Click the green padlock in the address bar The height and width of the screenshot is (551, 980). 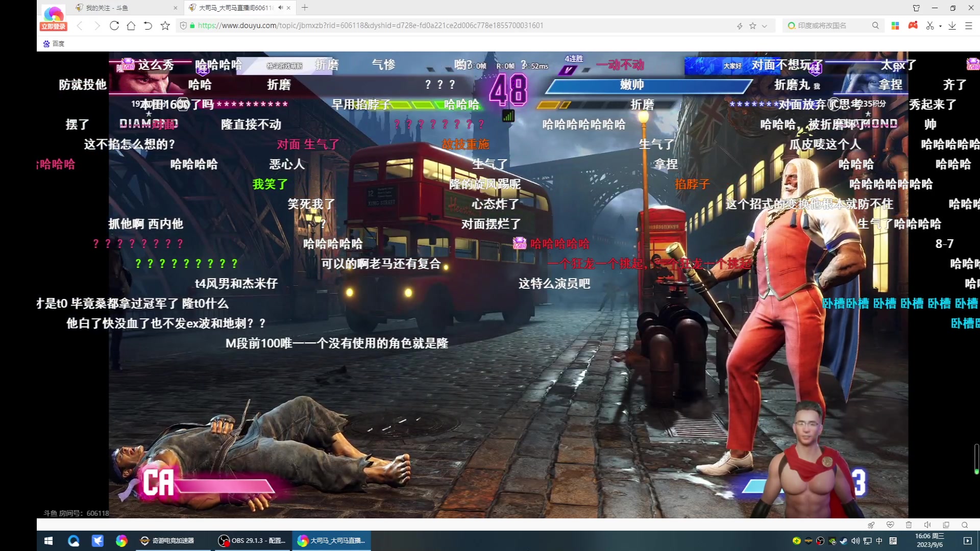coord(192,26)
